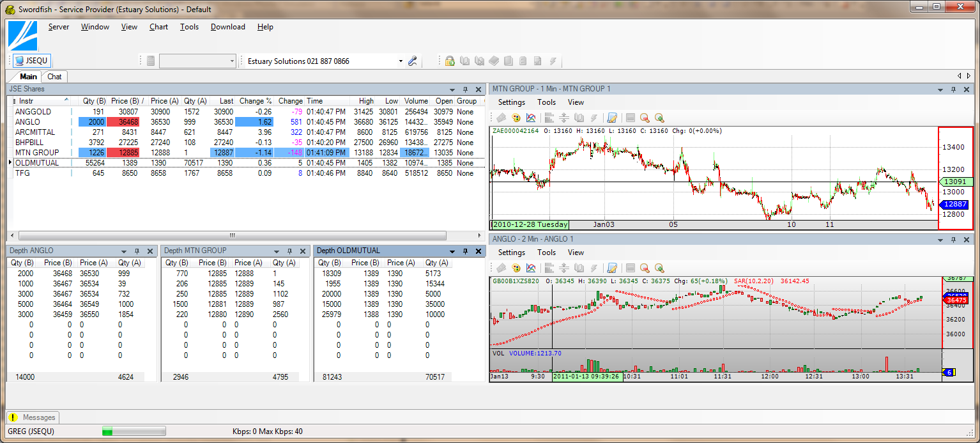This screenshot has width=980, height=443.
Task: Open the empty combo box in main toolbar
Action: [x=198, y=61]
